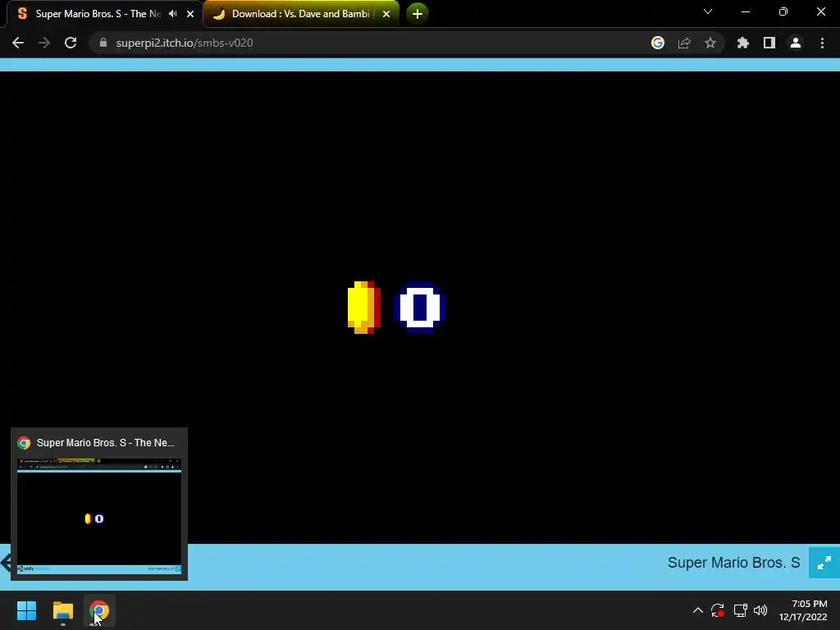The width and height of the screenshot is (840, 630).
Task: Close the Vs. Dave and Bambi tab
Action: [386, 14]
